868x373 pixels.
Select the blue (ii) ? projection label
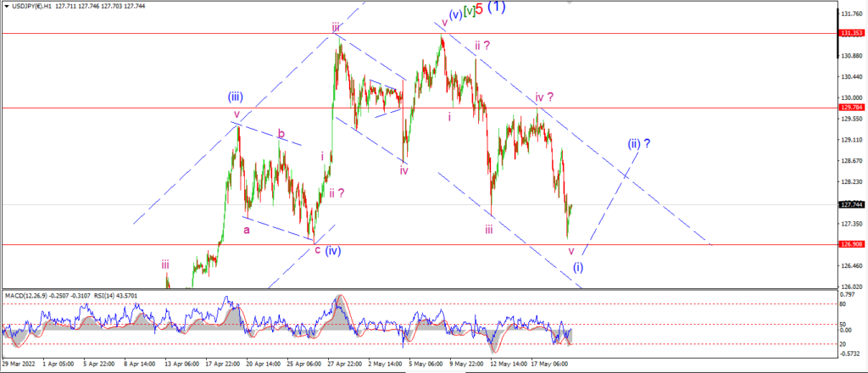coord(638,144)
